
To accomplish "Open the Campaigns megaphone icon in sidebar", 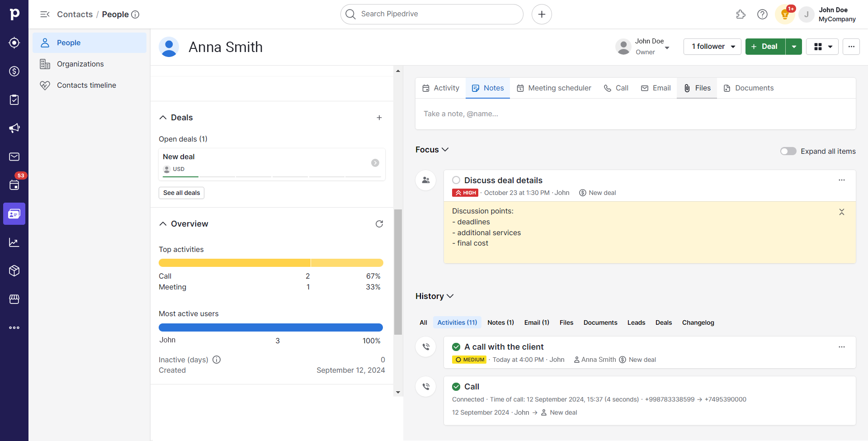I will coord(14,128).
